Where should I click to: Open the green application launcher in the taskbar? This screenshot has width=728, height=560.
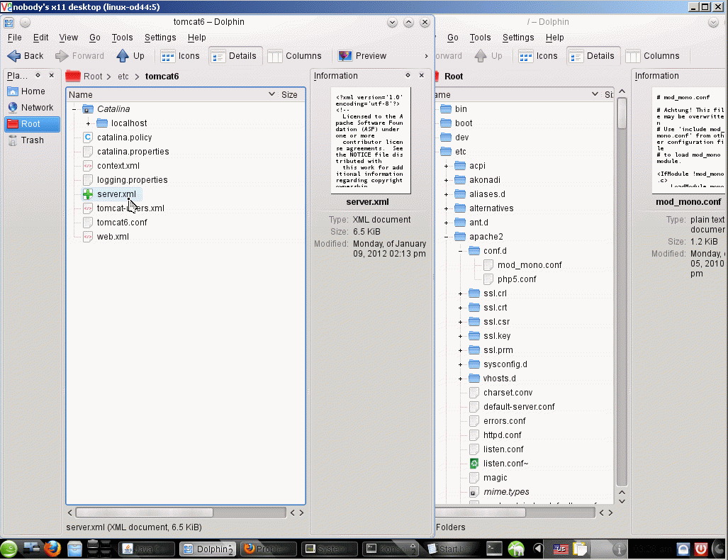(x=9, y=549)
